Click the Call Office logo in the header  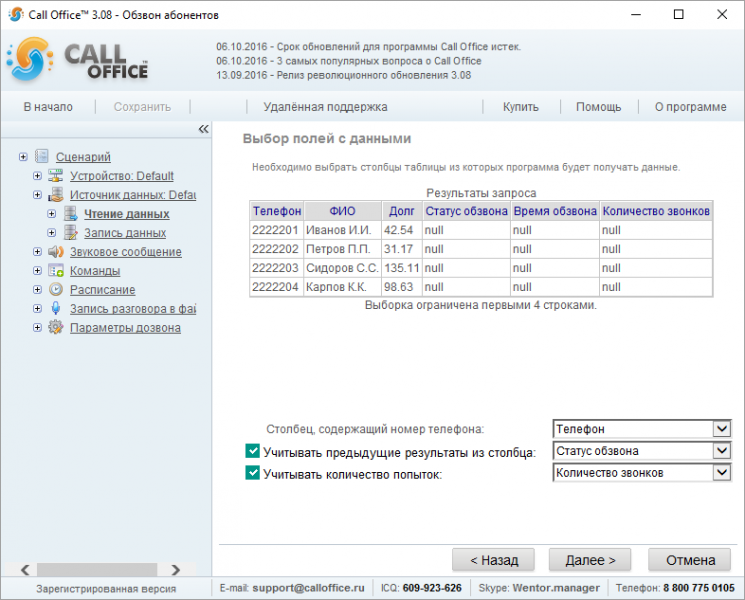(x=77, y=59)
